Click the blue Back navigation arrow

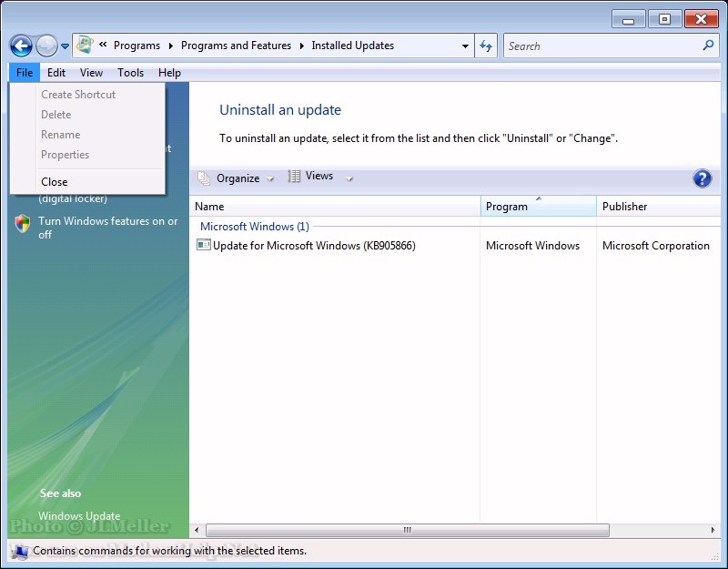click(21, 46)
